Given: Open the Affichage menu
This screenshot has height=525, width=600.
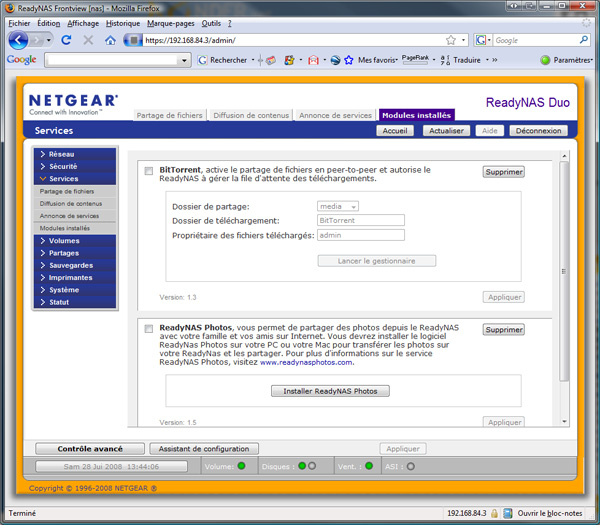Looking at the screenshot, I should 83,23.
